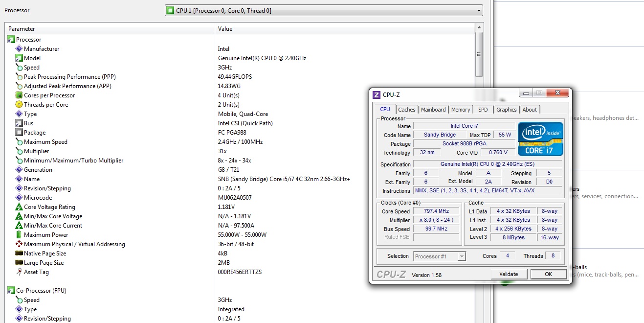Screen dimensions: 644x323
Task: Open the SPD tab
Action: [x=483, y=109]
